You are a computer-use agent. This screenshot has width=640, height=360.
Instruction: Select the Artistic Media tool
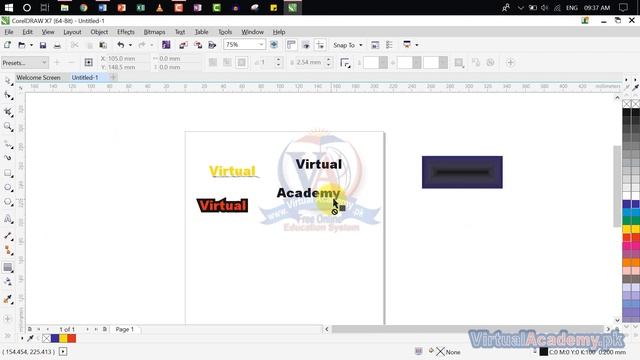pos(8,158)
